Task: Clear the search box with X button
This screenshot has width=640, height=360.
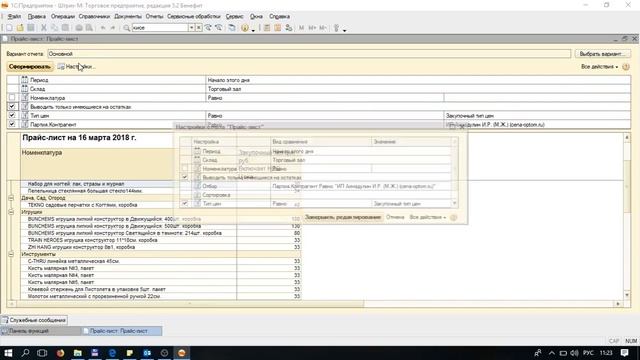Action: point(198,28)
